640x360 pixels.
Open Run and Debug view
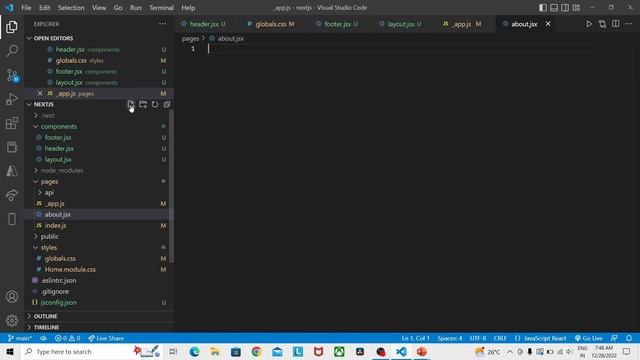[12, 99]
